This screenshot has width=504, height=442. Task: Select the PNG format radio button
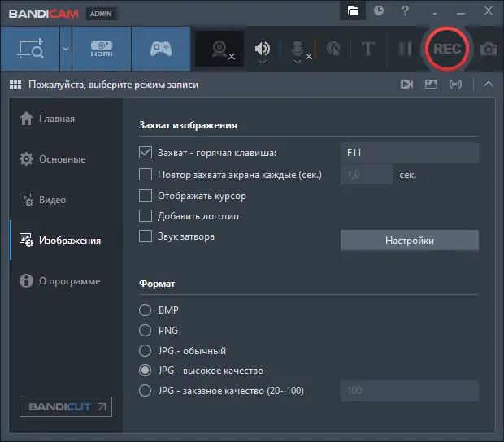point(145,330)
